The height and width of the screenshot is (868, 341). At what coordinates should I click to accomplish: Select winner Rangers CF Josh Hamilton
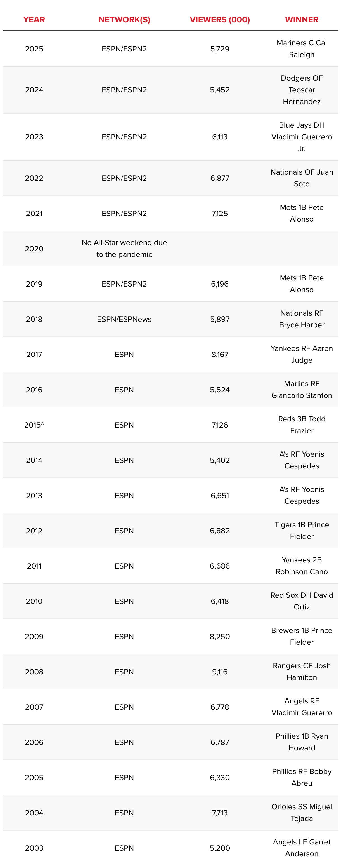point(302,672)
